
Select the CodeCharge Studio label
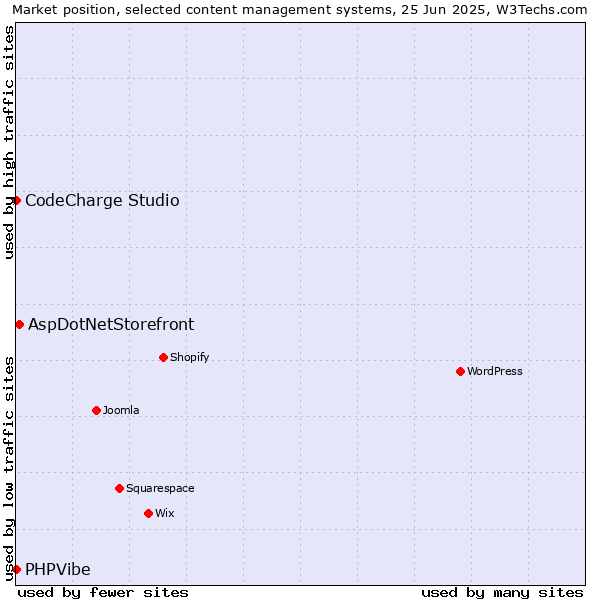pyautogui.click(x=102, y=201)
